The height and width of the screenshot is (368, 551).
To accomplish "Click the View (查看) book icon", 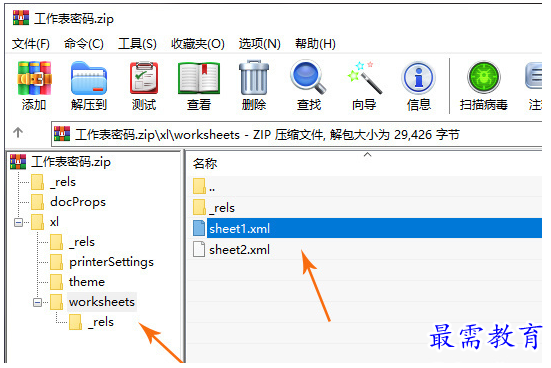I will (x=199, y=78).
